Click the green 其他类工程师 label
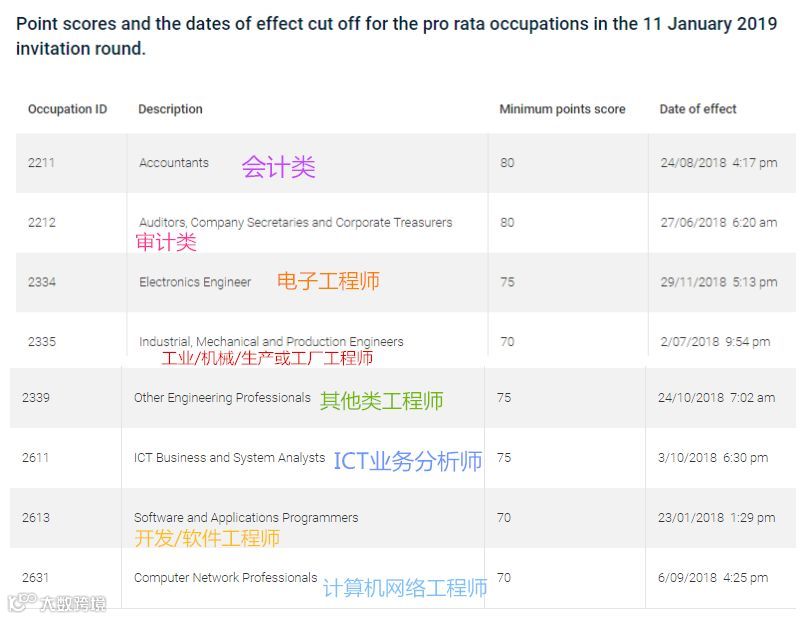 [381, 400]
